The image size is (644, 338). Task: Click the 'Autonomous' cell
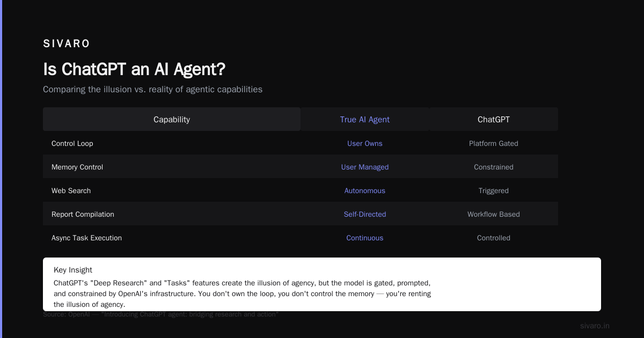click(365, 190)
